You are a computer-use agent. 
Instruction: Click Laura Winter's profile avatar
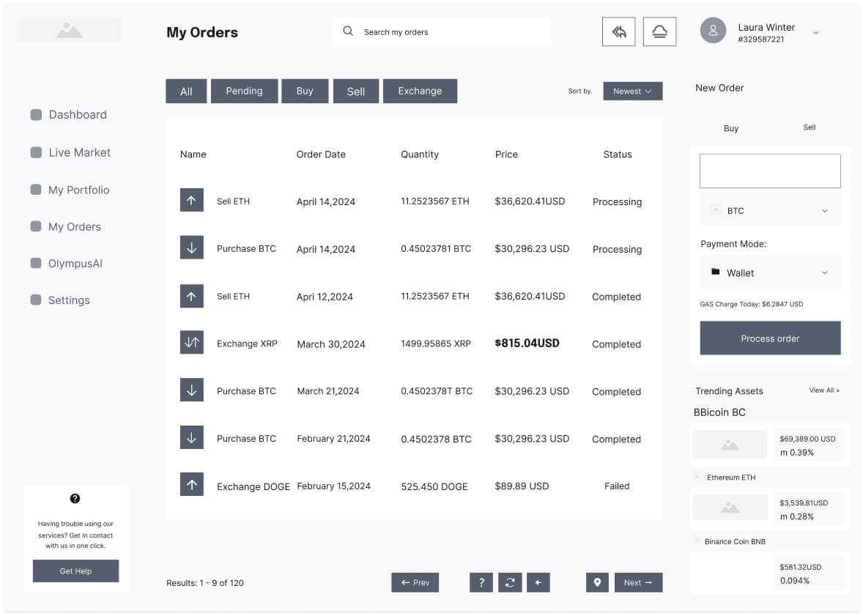pyautogui.click(x=713, y=30)
